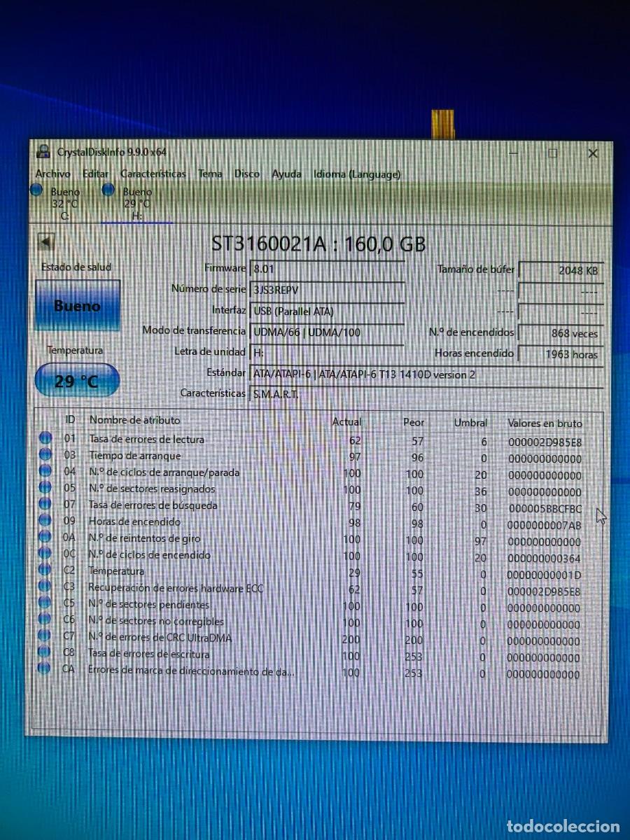Image resolution: width=630 pixels, height=840 pixels.
Task: Open the Tema menu
Action: tap(210, 174)
